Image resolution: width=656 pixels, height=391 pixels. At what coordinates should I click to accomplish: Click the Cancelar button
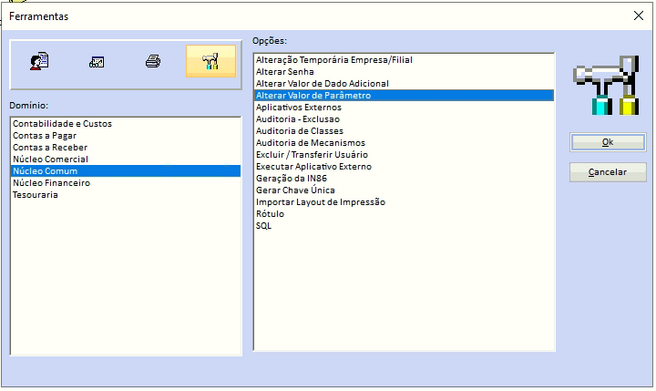(x=607, y=172)
